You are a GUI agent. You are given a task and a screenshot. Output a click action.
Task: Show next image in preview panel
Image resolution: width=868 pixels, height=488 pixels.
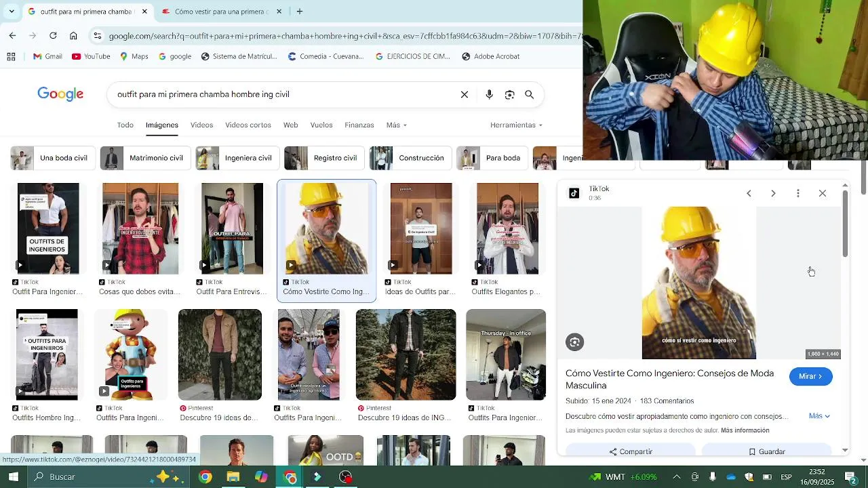click(773, 193)
